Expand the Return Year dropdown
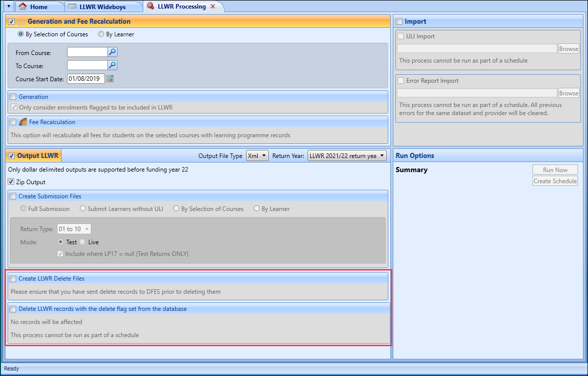 (x=347, y=156)
